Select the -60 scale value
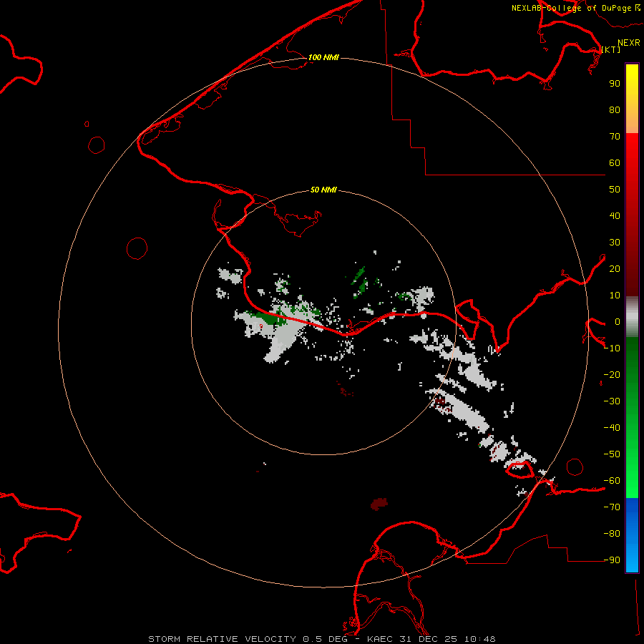The height and width of the screenshot is (644, 644). click(612, 481)
